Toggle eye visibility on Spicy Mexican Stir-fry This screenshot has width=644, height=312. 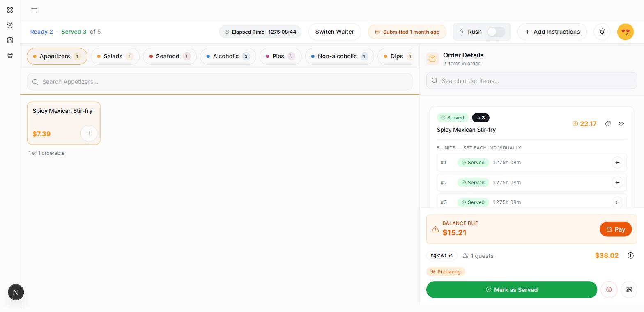click(x=621, y=124)
